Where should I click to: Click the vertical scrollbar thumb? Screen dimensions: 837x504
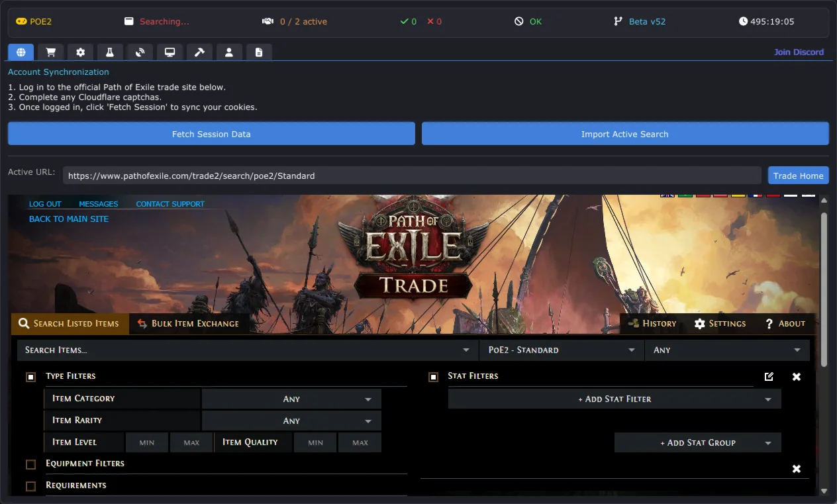[824, 289]
